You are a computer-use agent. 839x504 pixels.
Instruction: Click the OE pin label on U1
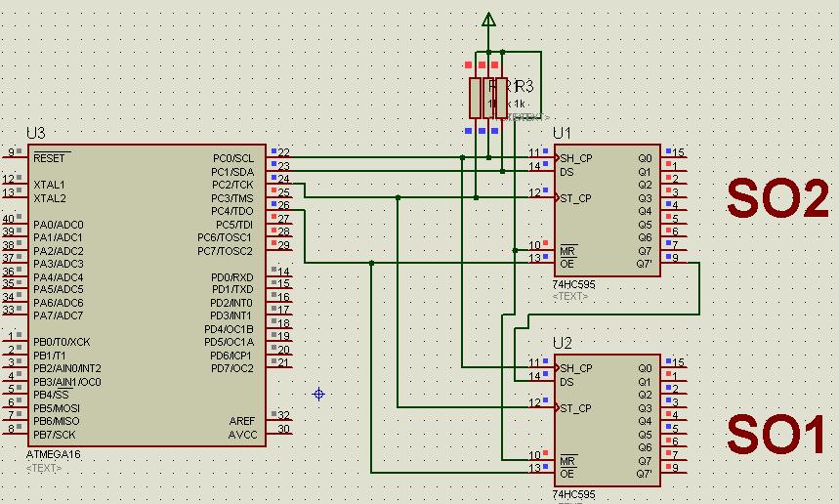pos(566,264)
